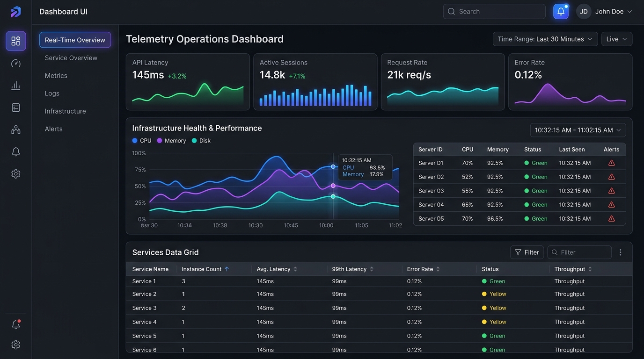Viewport: 644px width, 359px height.
Task: Open the Alerts section
Action: coord(54,129)
